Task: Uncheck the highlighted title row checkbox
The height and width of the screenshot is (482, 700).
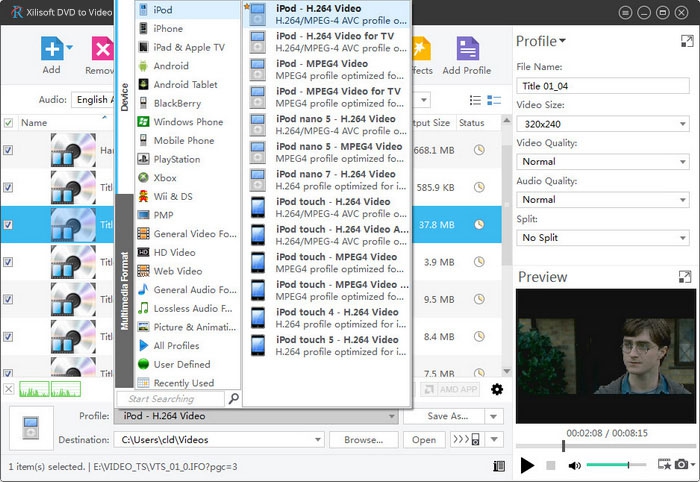Action: [9, 225]
